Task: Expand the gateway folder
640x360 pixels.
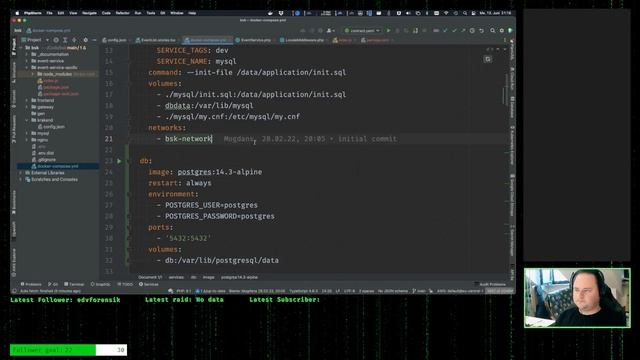Action: [27, 107]
